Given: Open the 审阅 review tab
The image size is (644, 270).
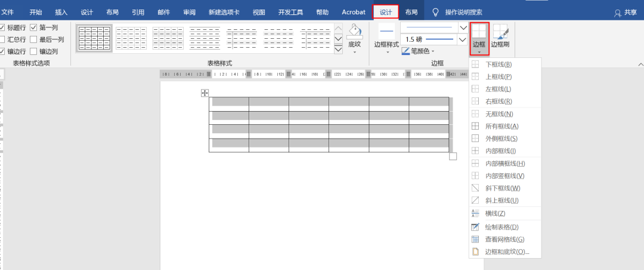Looking at the screenshot, I should [x=190, y=13].
